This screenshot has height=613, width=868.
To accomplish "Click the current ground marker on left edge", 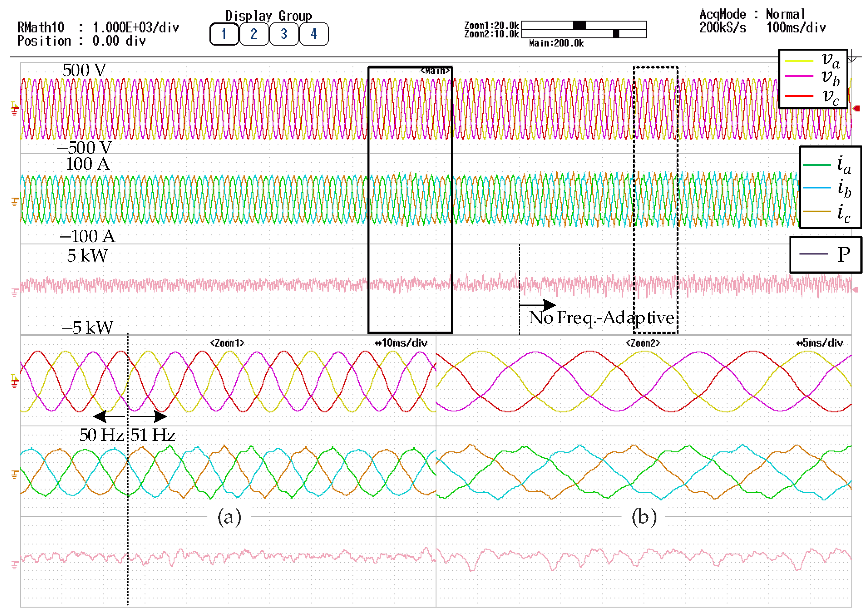I will click(14, 202).
